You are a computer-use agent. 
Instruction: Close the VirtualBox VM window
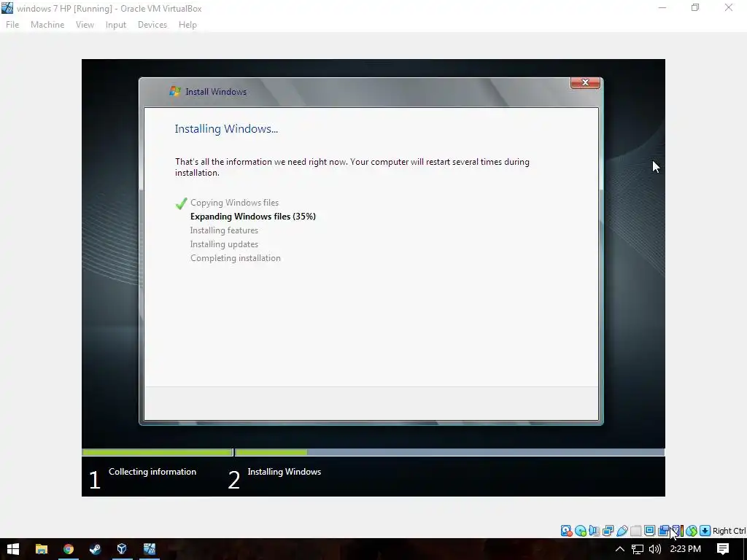(x=729, y=8)
